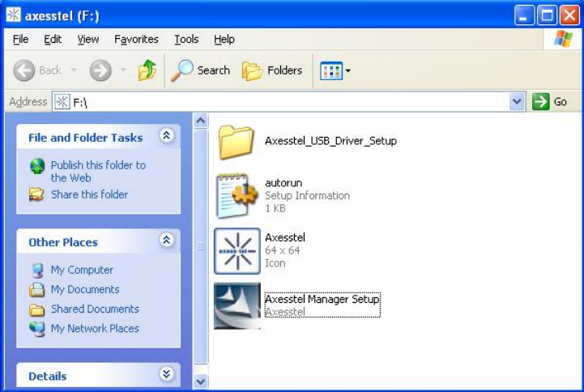The width and height of the screenshot is (584, 392).
Task: Open the Help menu
Action: [224, 39]
